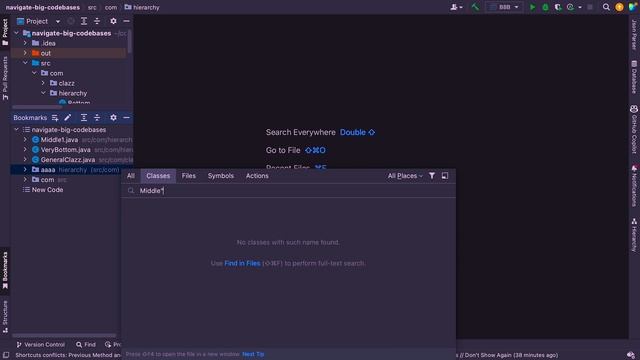Collapse the src folder
This screenshot has height=360, width=640.
tap(25, 63)
